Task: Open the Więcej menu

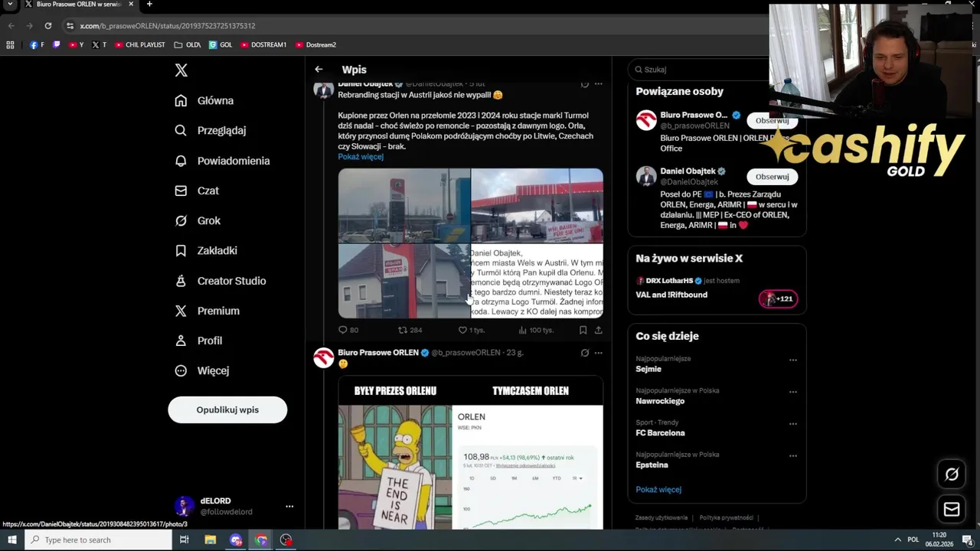Action: pos(202,370)
